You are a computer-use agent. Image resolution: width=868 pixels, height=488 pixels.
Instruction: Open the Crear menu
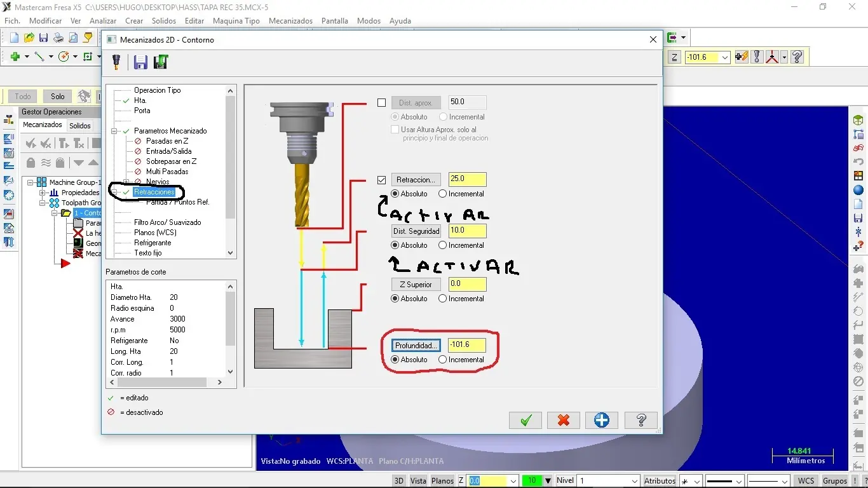click(134, 21)
